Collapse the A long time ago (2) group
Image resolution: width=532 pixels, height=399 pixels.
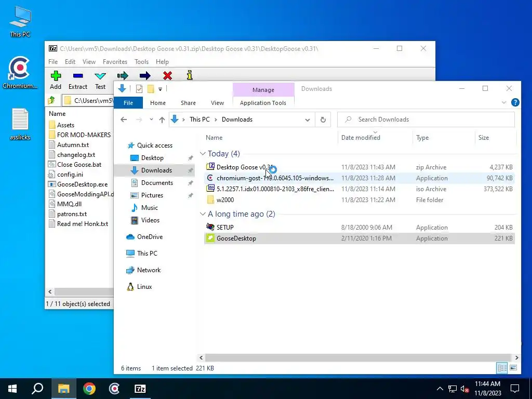[203, 214]
